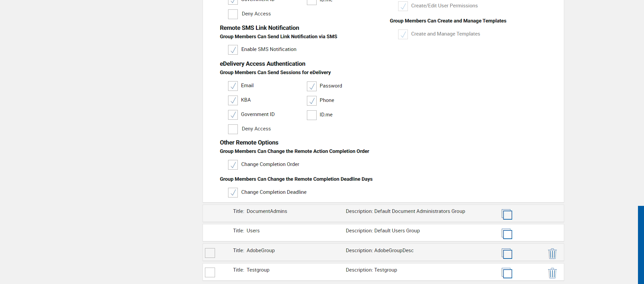Image resolution: width=644 pixels, height=284 pixels.
Task: Toggle Enable SMS Notification checkbox
Action: click(x=233, y=50)
